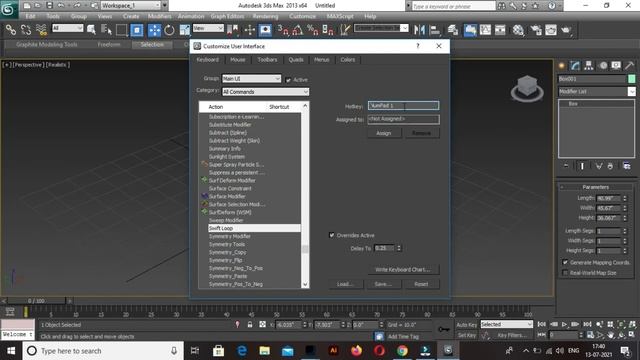Toggle the Angle Snap icon
Viewport: 640px width, 360px height.
[x=298, y=30]
